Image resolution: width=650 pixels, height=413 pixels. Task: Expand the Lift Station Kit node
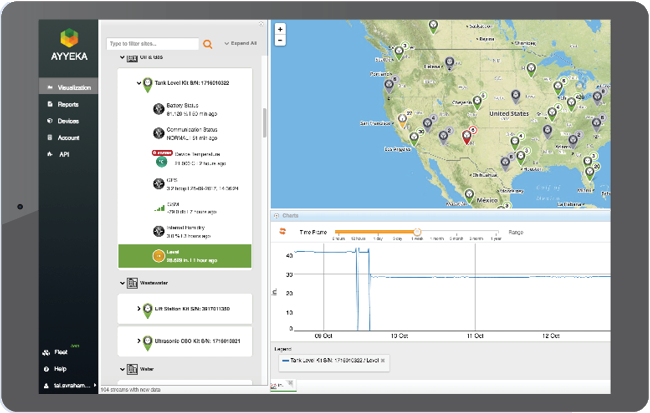pyautogui.click(x=139, y=309)
